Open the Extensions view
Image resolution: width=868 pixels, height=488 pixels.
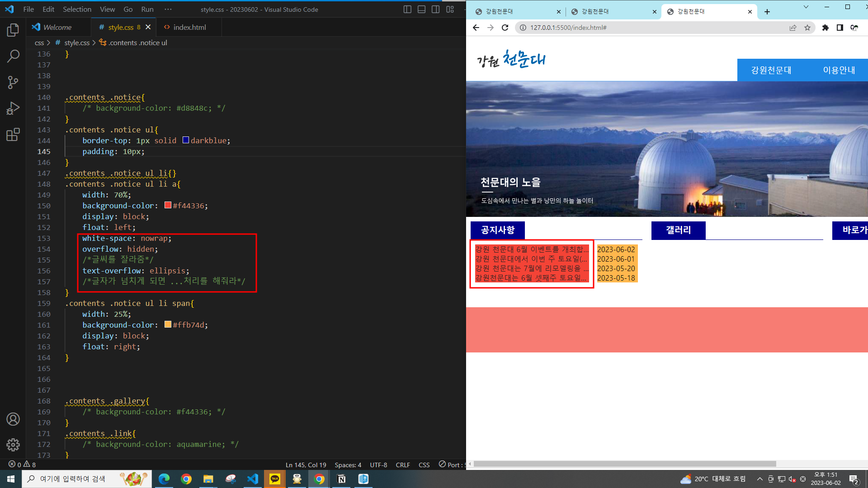tap(13, 135)
